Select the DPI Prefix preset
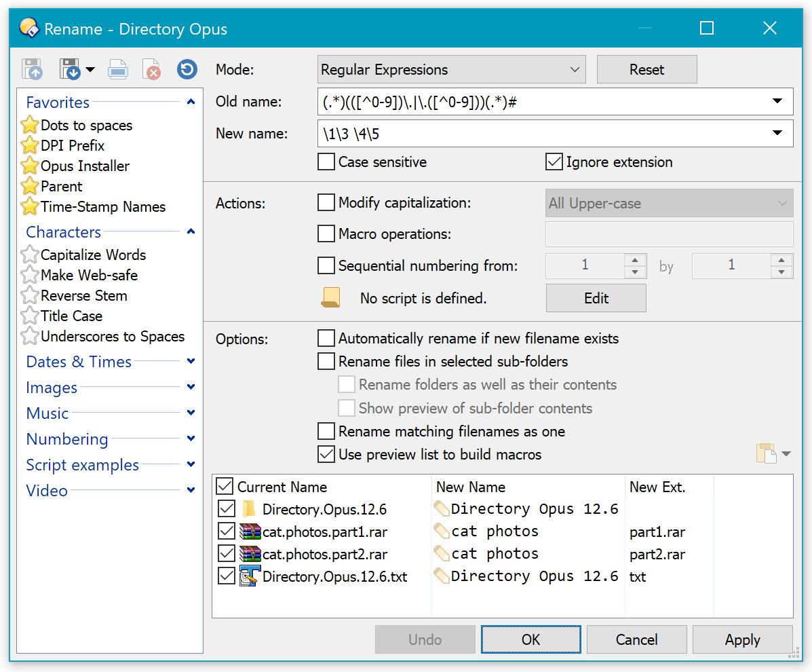The width and height of the screenshot is (812, 672). tap(73, 145)
